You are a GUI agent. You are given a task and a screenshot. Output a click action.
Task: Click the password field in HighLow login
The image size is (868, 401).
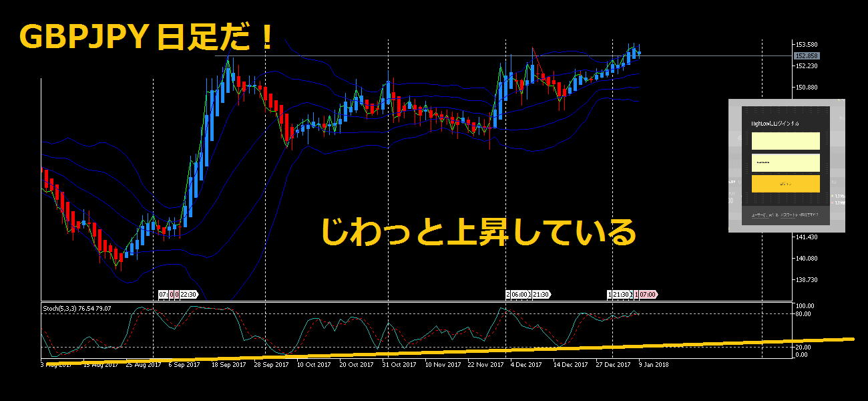[x=785, y=162]
